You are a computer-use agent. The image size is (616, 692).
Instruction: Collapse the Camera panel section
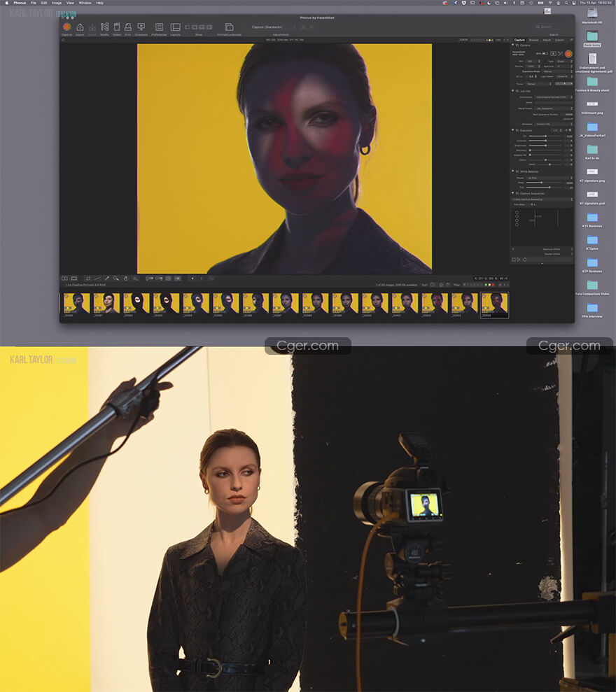(513, 45)
